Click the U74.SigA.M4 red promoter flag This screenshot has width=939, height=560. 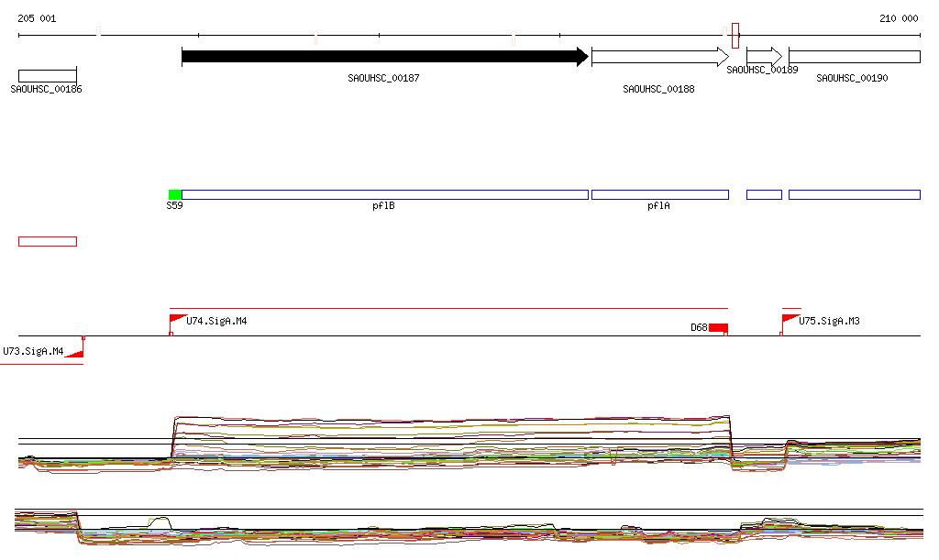coord(177,321)
